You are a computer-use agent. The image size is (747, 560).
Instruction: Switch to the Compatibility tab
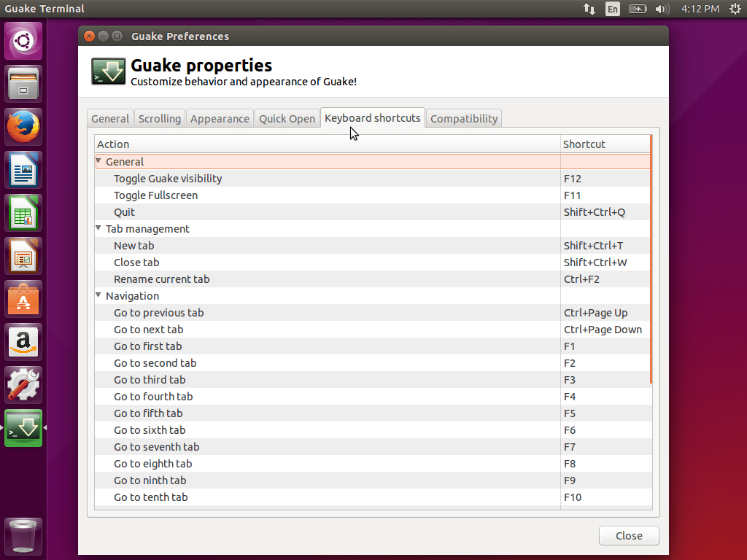[463, 117]
